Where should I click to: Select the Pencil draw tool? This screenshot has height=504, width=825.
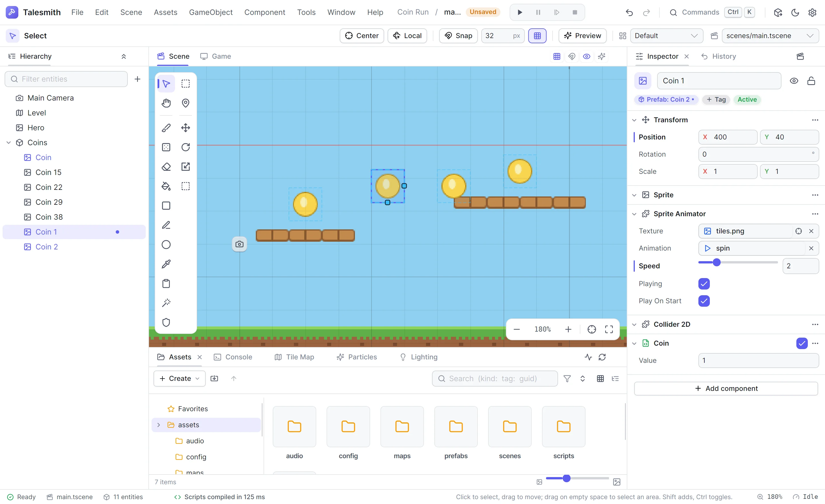click(166, 225)
